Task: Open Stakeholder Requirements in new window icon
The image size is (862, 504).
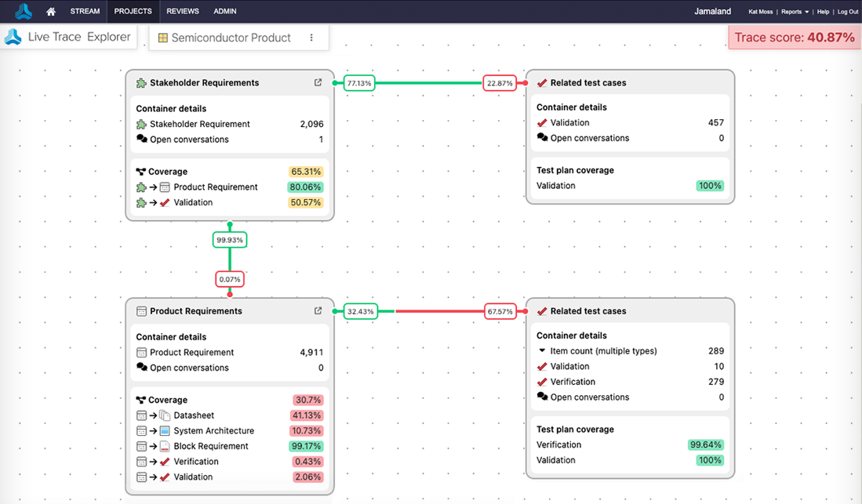Action: coord(318,82)
